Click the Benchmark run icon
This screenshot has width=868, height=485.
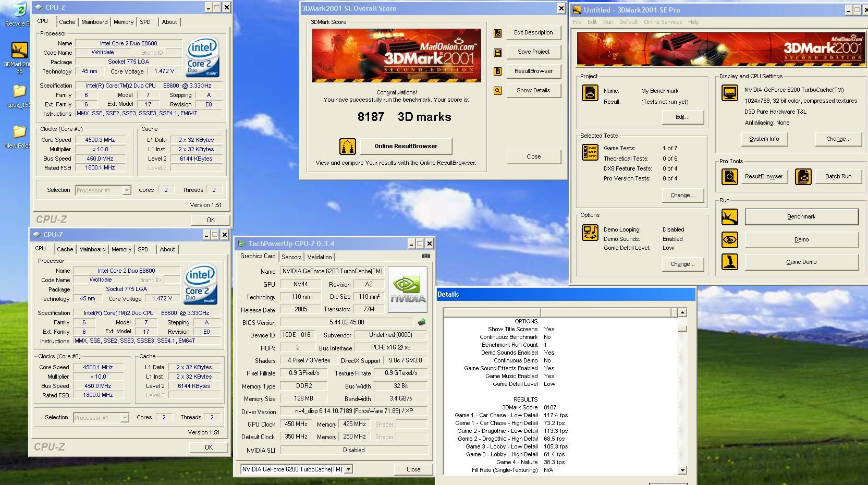(x=729, y=217)
